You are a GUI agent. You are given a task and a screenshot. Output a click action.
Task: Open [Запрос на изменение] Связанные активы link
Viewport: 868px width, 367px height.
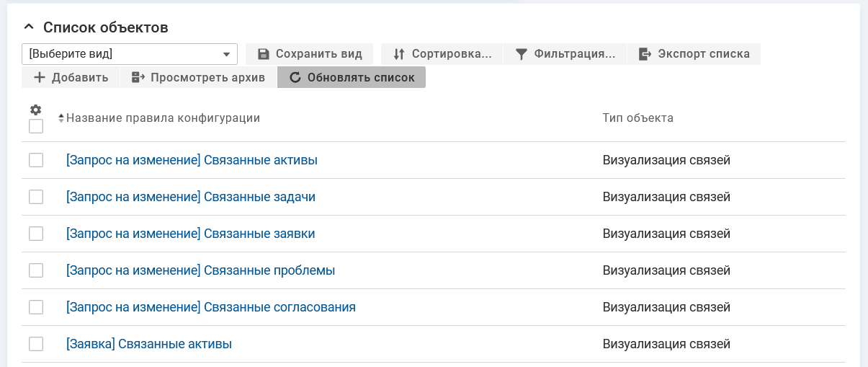click(192, 160)
